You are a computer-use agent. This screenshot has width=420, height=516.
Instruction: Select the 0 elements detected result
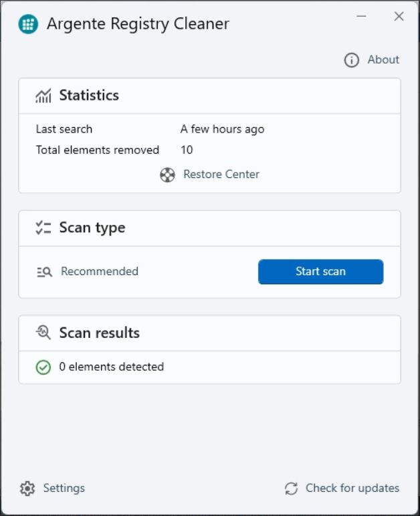point(112,367)
